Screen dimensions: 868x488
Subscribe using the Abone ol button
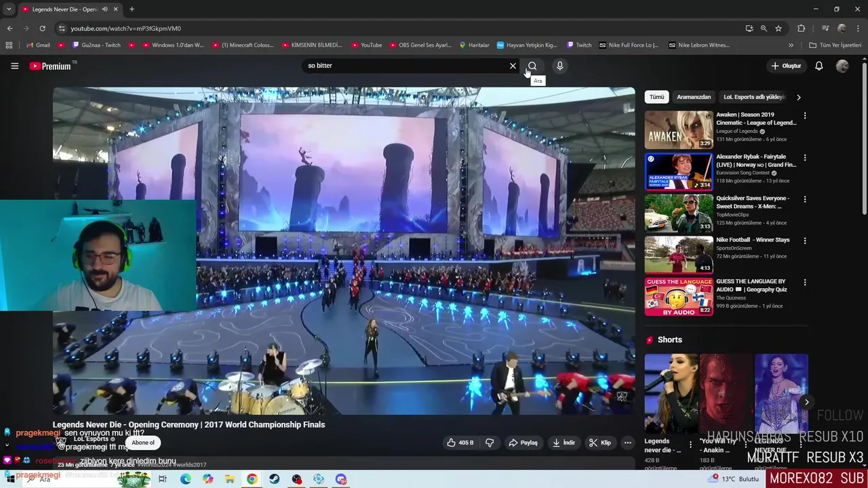click(x=143, y=443)
